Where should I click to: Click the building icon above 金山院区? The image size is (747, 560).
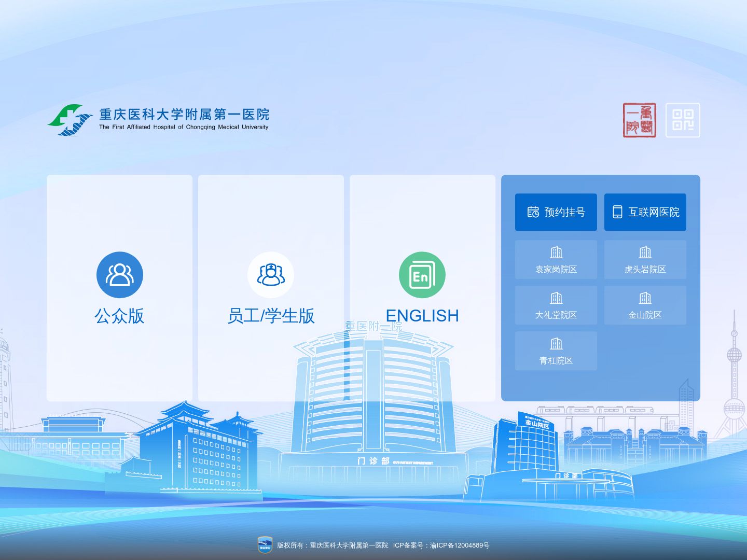[x=645, y=298]
